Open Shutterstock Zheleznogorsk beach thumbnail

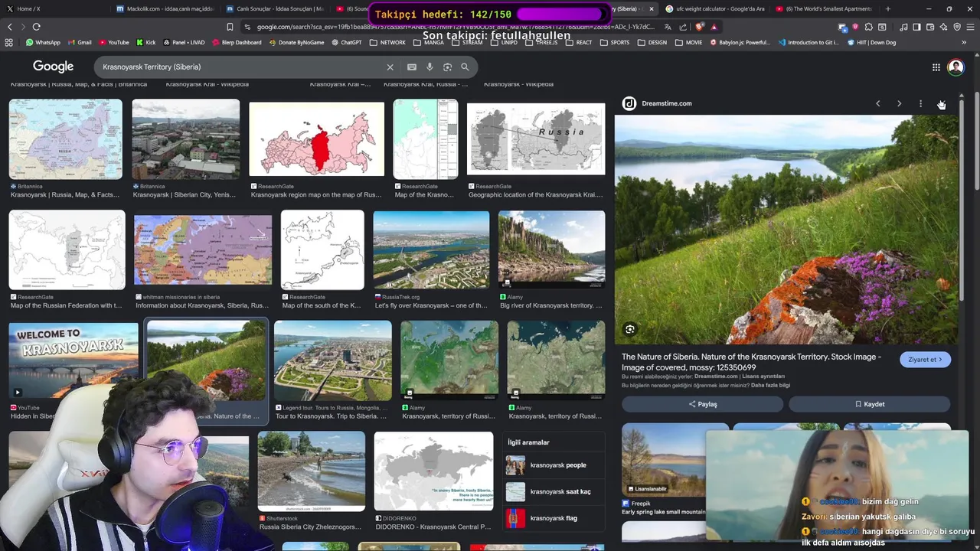point(312,471)
